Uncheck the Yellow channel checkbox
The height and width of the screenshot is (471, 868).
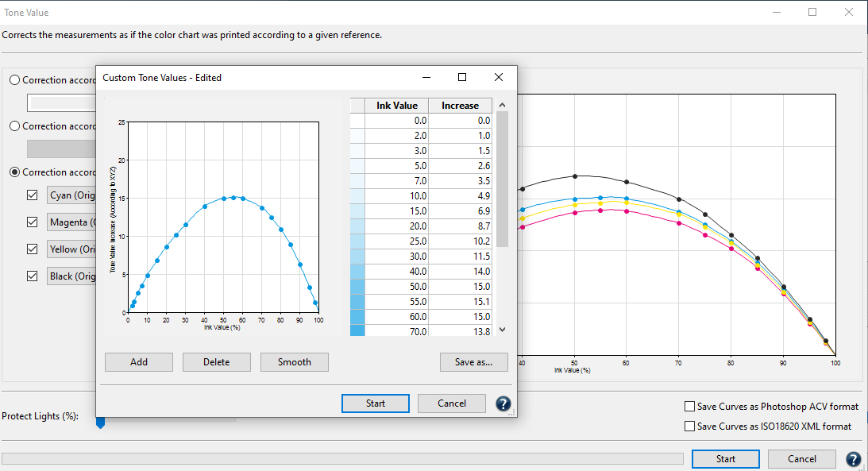click(32, 249)
